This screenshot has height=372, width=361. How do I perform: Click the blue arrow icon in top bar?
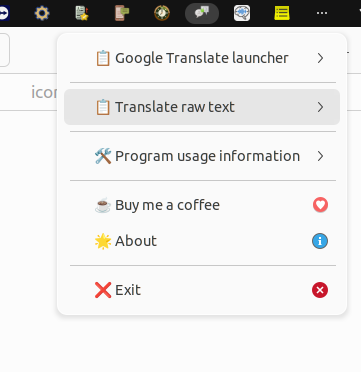[4, 13]
